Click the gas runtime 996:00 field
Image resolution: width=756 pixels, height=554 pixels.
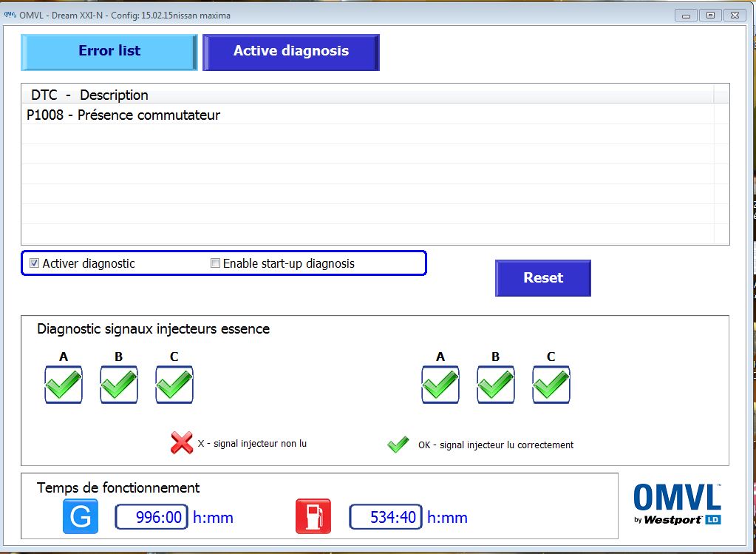pos(151,517)
